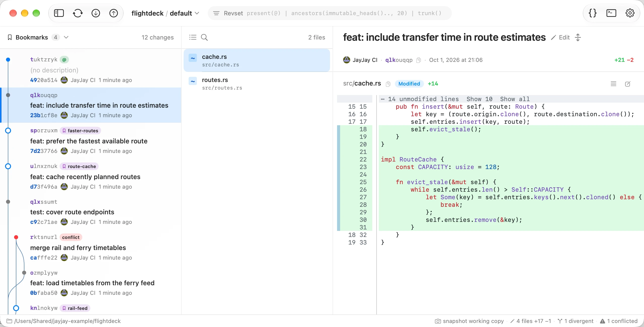The height and width of the screenshot is (327, 644).
Task: Click the diff layout lines icon
Action: (614, 84)
